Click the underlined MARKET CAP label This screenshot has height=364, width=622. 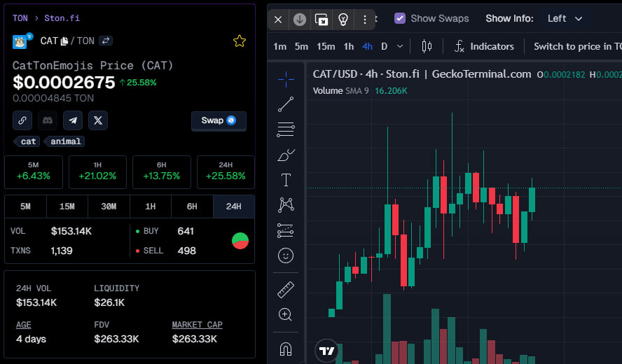pyautogui.click(x=197, y=325)
